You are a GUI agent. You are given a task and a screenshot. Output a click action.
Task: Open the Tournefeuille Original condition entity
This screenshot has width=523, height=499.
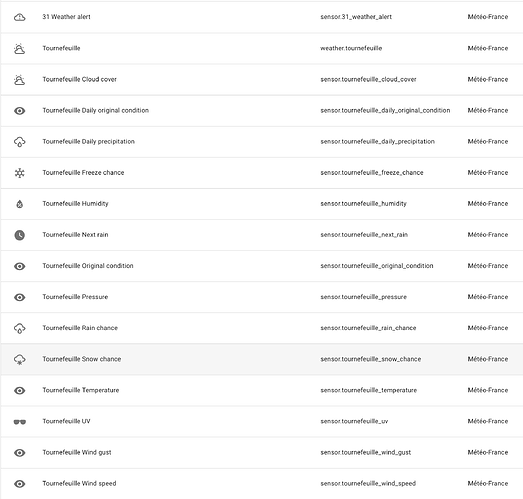tap(262, 266)
